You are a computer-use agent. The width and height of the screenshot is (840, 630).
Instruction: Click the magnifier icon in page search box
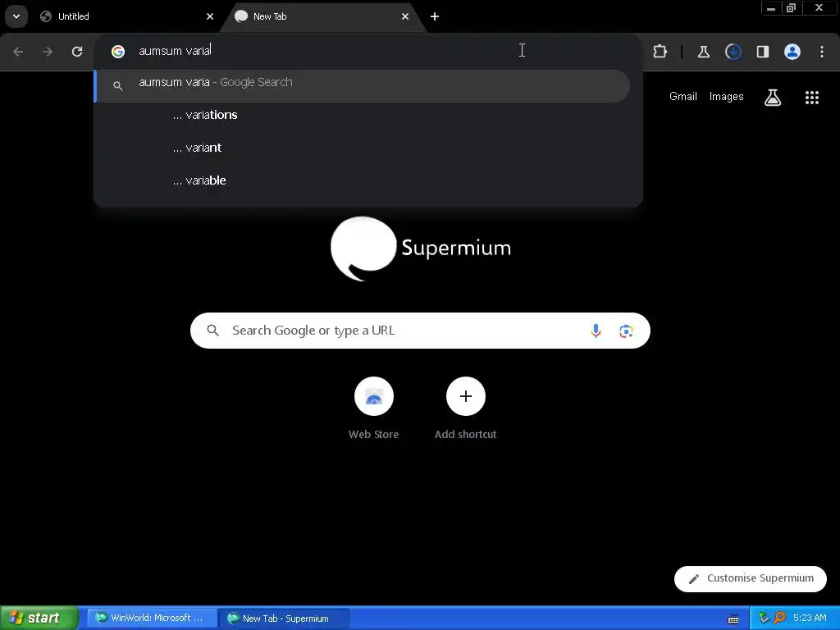(212, 331)
